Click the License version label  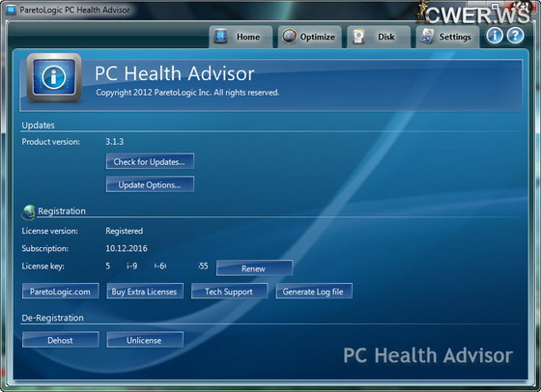click(49, 231)
